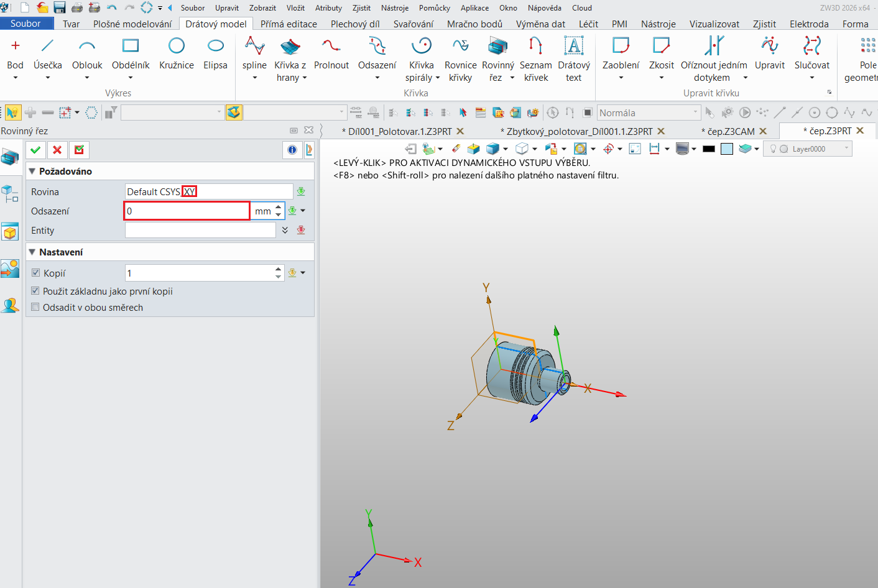Open the Seznam křivek tool
Screen dimensions: 878x588
point(535,60)
